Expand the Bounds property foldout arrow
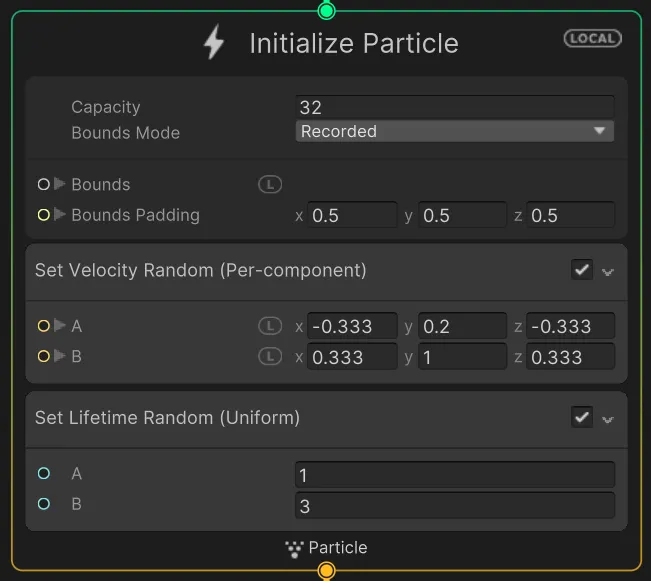The height and width of the screenshot is (581, 651). (x=60, y=184)
